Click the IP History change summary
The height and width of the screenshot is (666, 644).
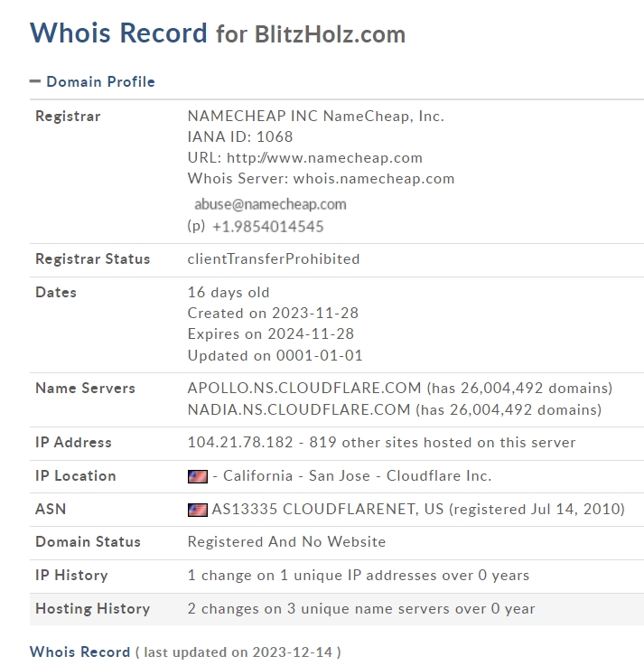click(359, 575)
